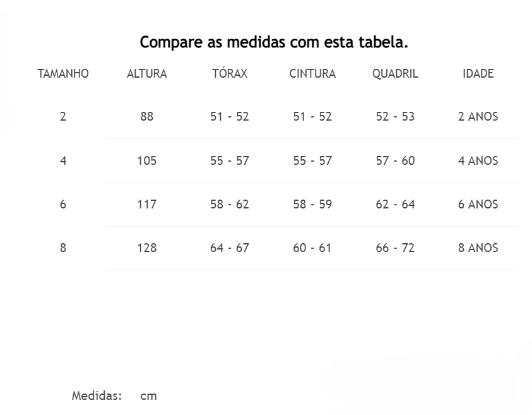Click the 6 ANOS age cell
This screenshot has height=415, width=532.
(x=478, y=204)
